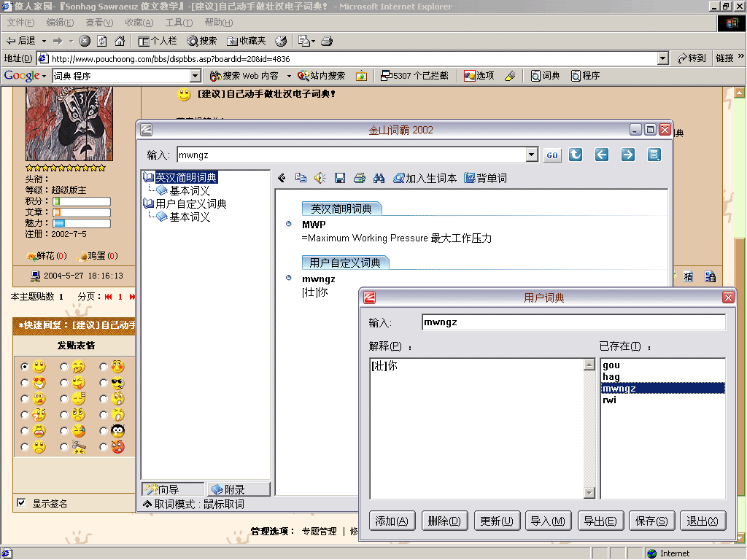Click the 解释 box scrollbar down arrow

589,493
